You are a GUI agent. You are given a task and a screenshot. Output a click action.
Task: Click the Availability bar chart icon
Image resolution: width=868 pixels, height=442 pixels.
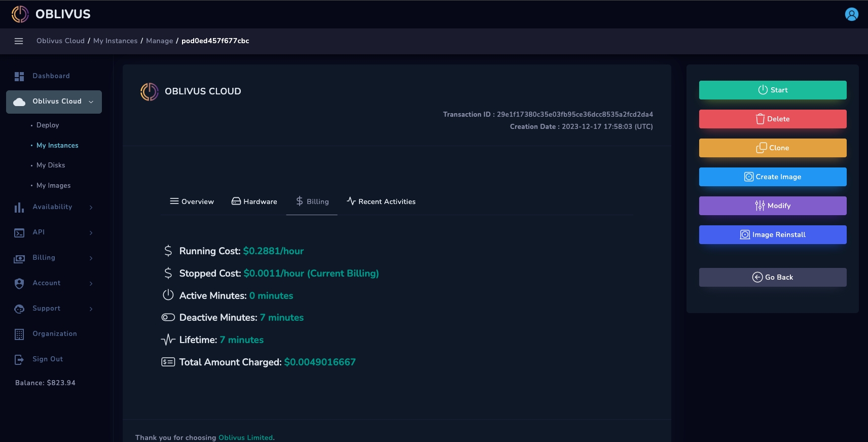[x=19, y=208]
